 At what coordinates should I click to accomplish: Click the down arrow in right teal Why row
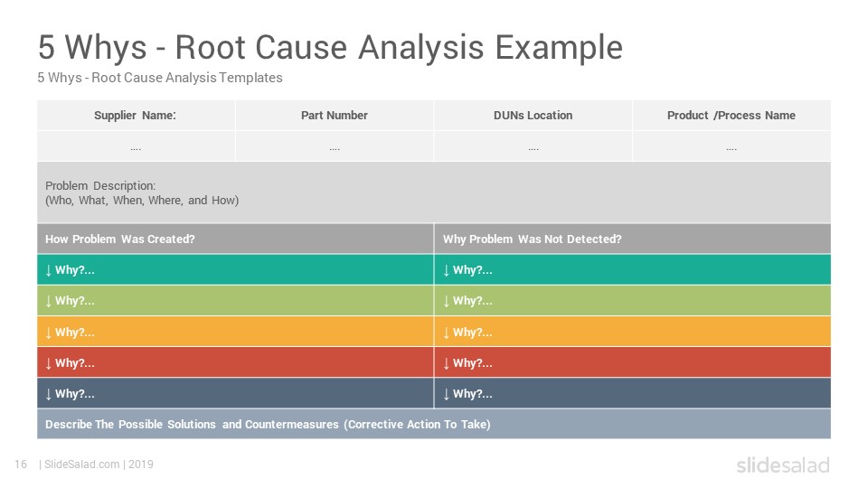[446, 270]
